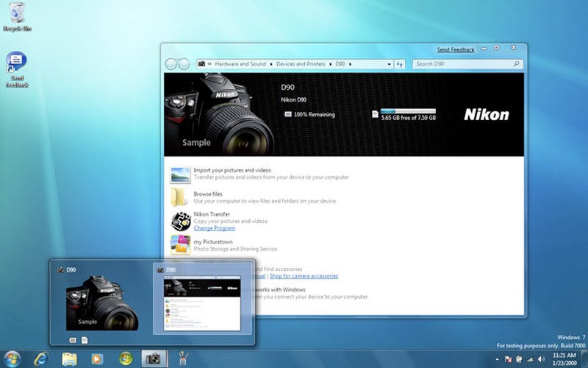Click the page icon in D90 taskbar preview
The image size is (588, 368).
coord(85,340)
